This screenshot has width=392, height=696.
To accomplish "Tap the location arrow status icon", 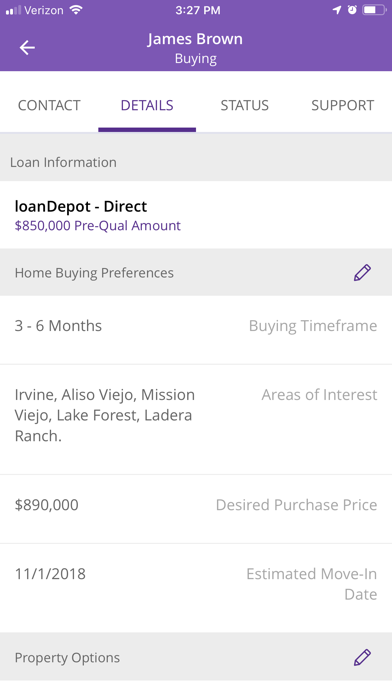I will click(x=337, y=10).
